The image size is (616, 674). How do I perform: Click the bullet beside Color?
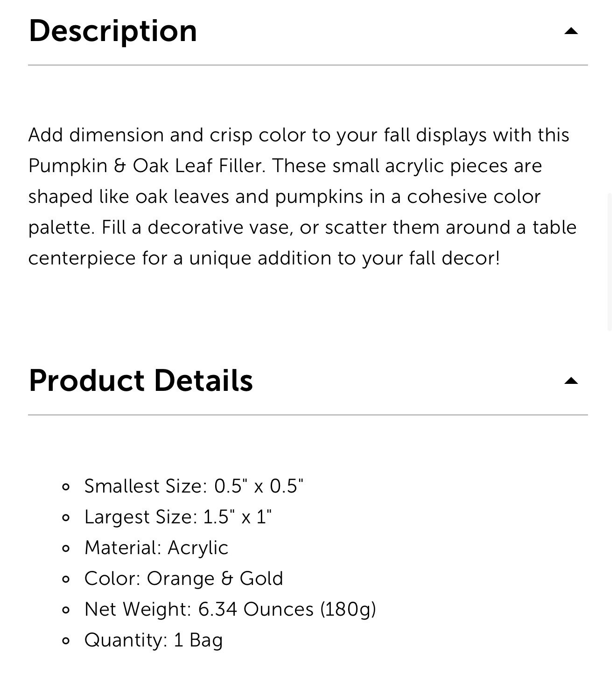pos(66,579)
